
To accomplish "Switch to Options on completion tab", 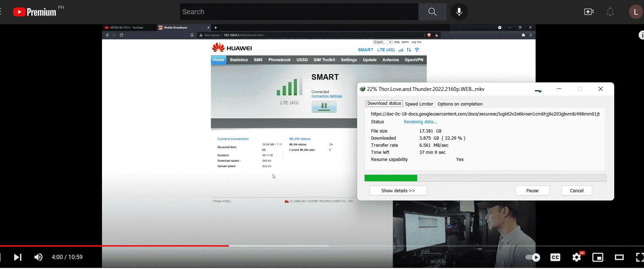I will (460, 104).
